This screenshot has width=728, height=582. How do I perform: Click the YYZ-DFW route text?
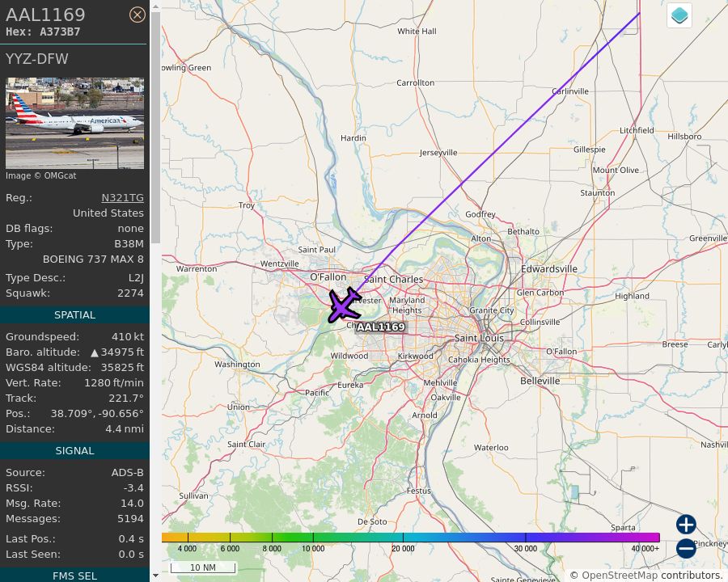pos(36,59)
